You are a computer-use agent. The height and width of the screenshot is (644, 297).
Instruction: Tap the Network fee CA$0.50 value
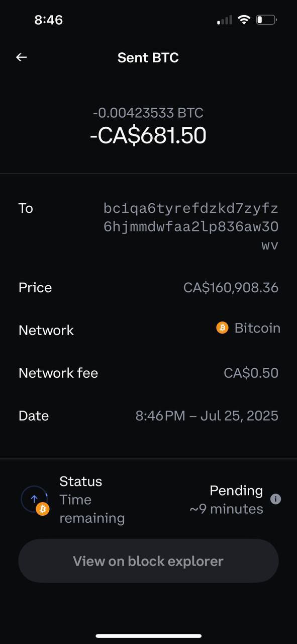click(251, 373)
